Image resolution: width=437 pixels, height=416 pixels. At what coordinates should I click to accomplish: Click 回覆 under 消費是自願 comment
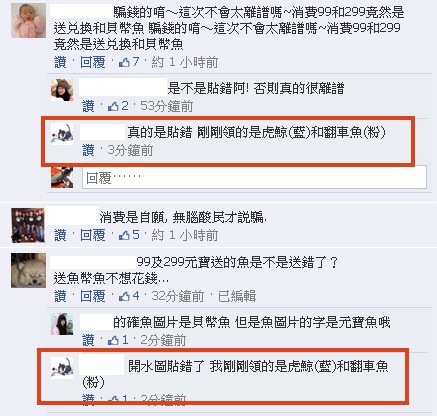click(93, 235)
